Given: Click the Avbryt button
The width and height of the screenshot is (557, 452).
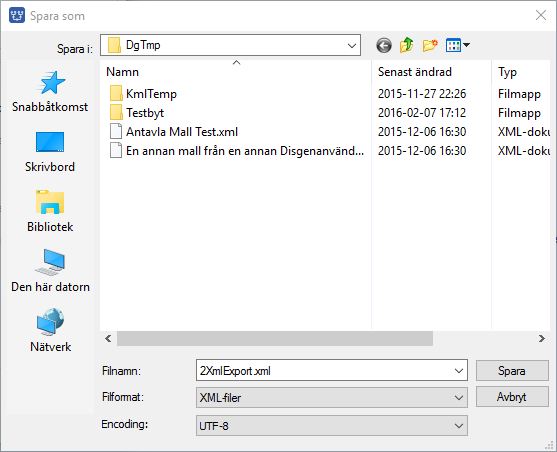Looking at the screenshot, I should point(512,397).
